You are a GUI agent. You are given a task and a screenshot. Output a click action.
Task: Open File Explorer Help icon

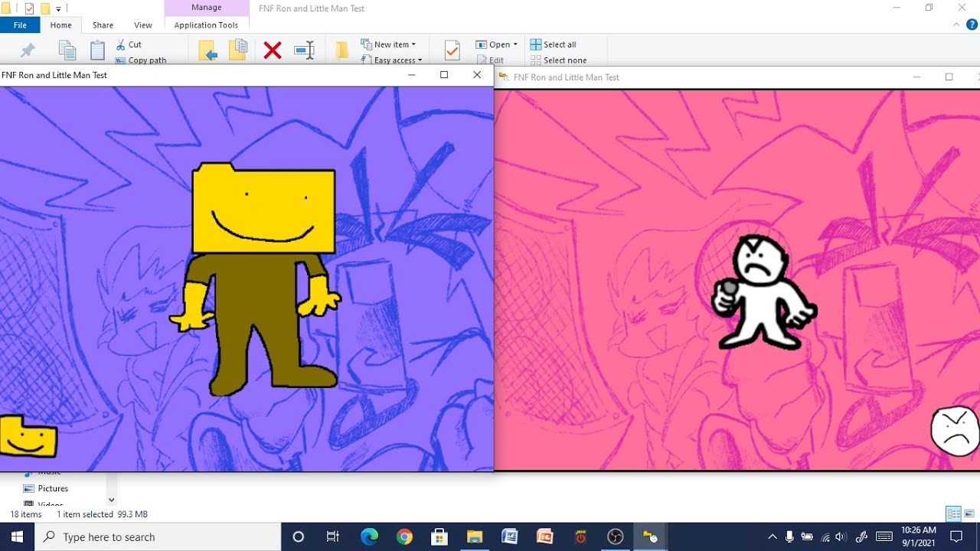click(972, 25)
